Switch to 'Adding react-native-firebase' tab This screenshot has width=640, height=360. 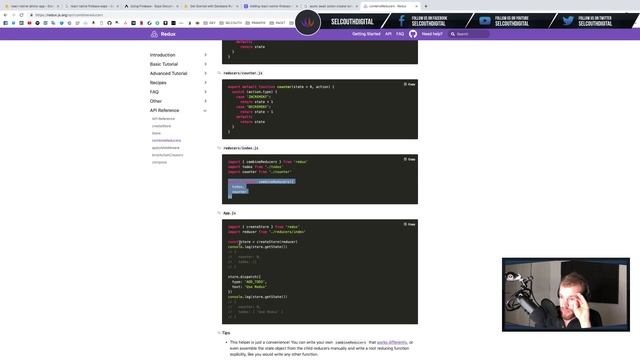270,6
